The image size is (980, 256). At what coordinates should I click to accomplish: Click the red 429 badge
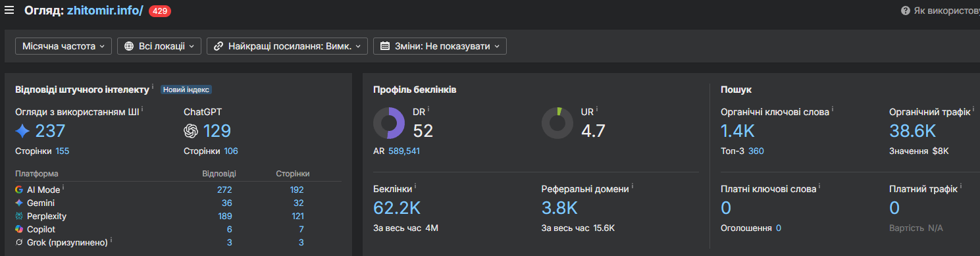tap(159, 11)
